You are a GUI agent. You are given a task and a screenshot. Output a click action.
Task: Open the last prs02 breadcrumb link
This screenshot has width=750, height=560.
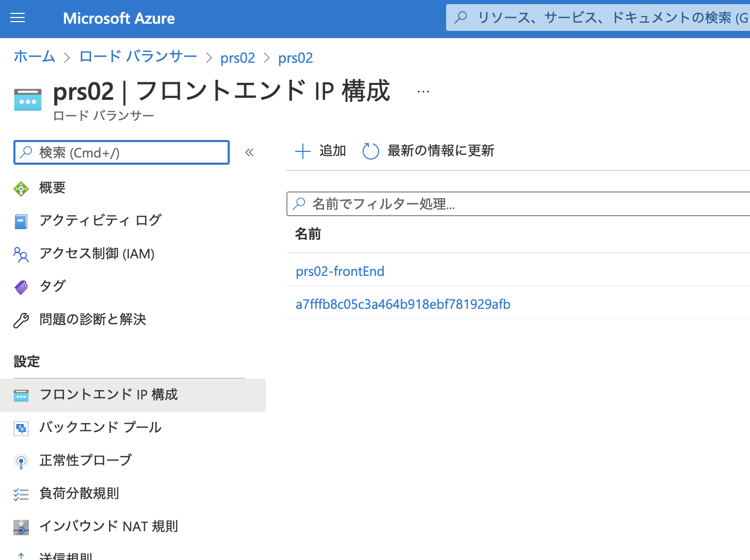pos(296,58)
